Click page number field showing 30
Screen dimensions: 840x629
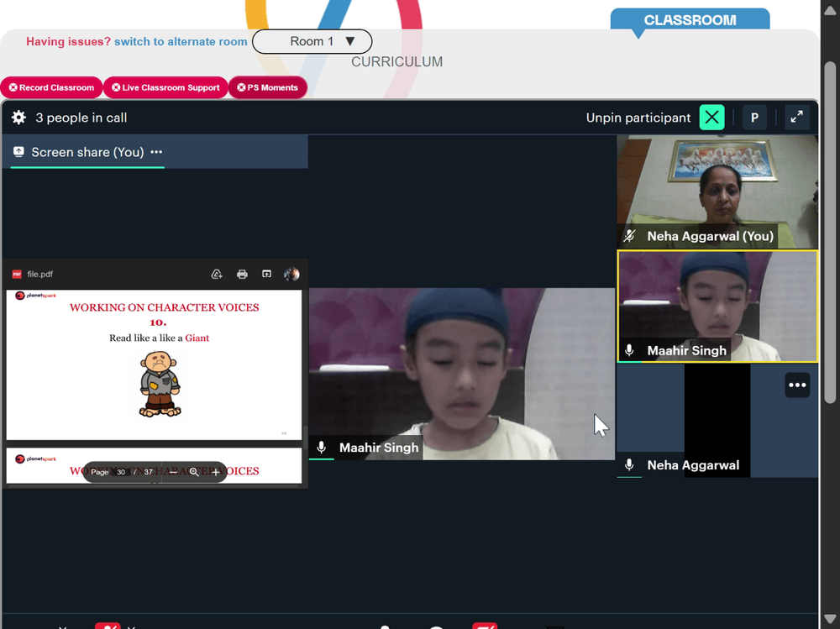point(121,472)
